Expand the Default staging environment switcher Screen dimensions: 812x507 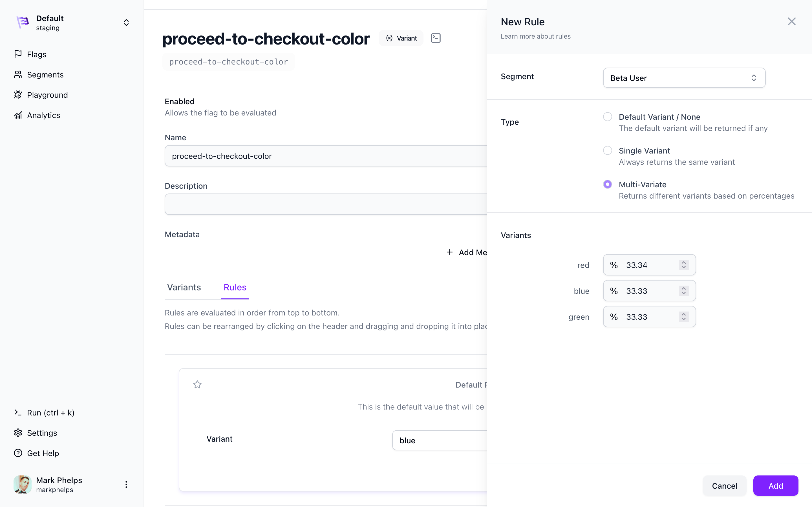point(126,23)
